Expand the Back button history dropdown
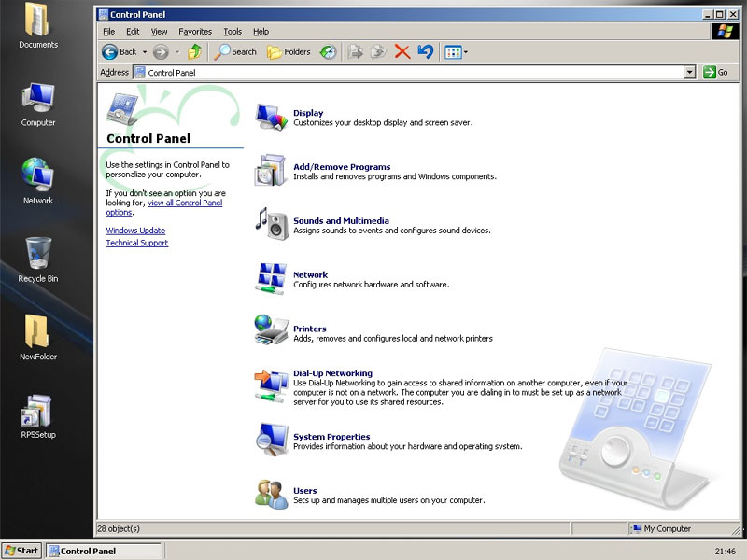Viewport: 747px width, 560px height. click(145, 52)
